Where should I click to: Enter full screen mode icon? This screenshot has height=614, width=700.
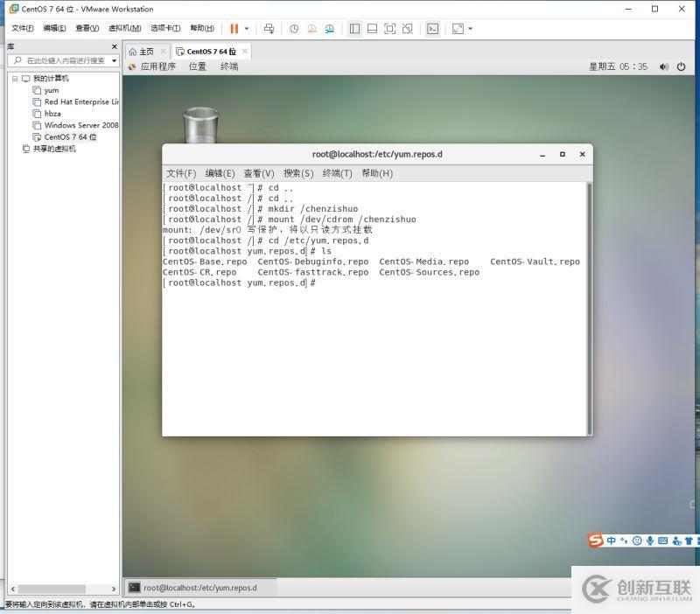[389, 29]
